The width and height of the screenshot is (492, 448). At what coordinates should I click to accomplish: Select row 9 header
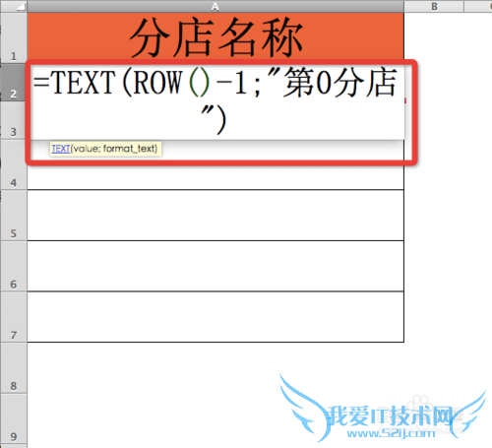tap(14, 418)
